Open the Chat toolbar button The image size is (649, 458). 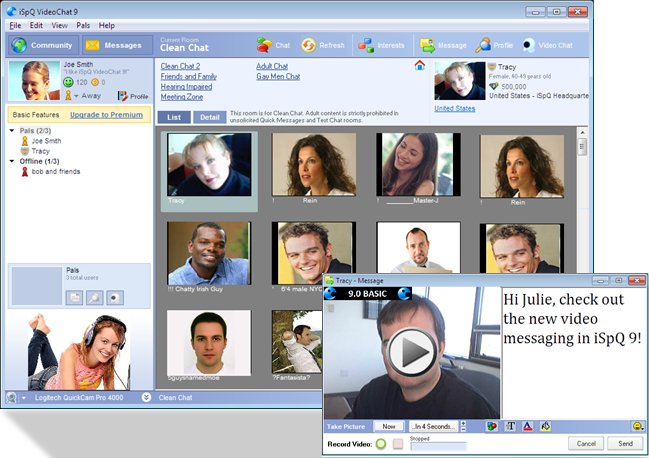[273, 45]
